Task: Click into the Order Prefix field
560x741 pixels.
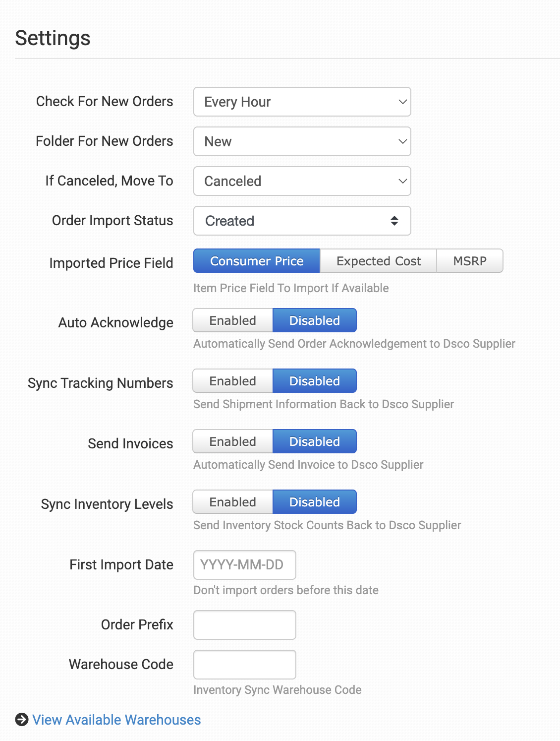Action: [245, 625]
